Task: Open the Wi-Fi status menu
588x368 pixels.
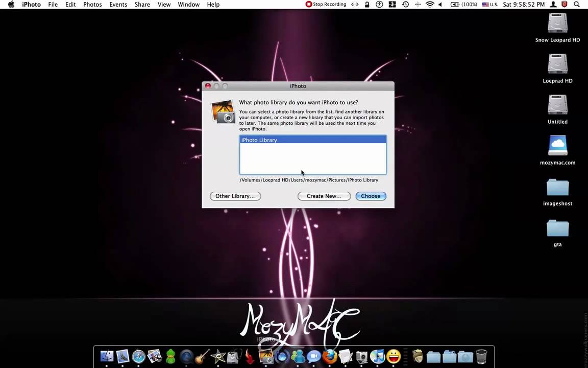Action: click(430, 5)
